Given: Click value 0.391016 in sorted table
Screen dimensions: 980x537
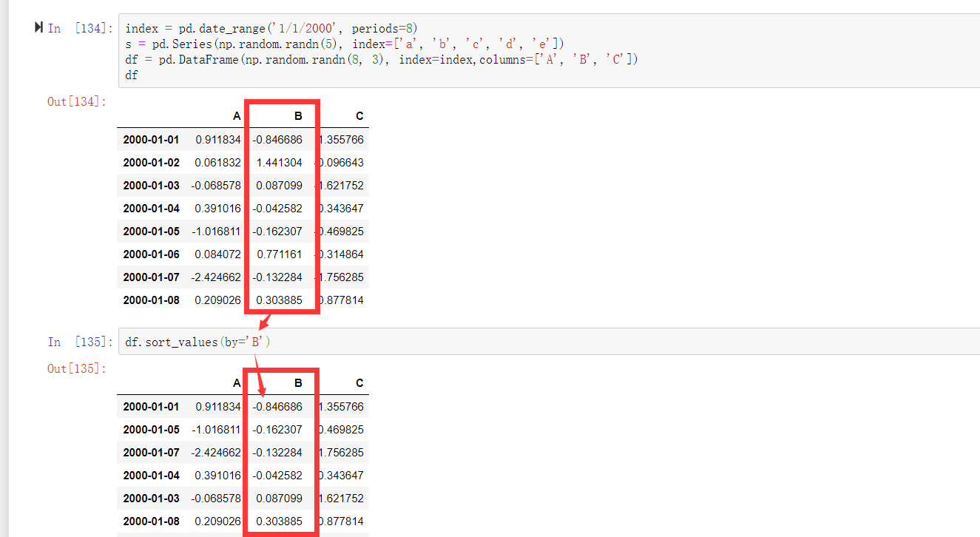Looking at the screenshot, I should point(218,475).
